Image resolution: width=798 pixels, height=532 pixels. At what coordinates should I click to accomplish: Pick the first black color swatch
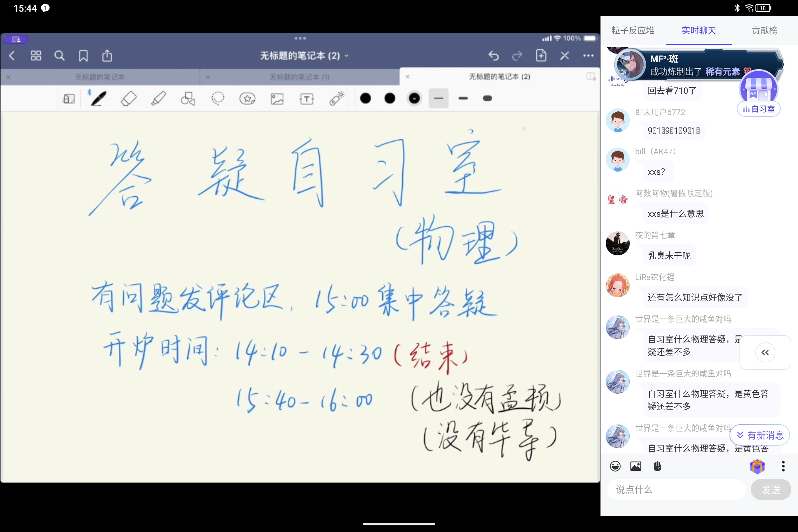coord(365,98)
